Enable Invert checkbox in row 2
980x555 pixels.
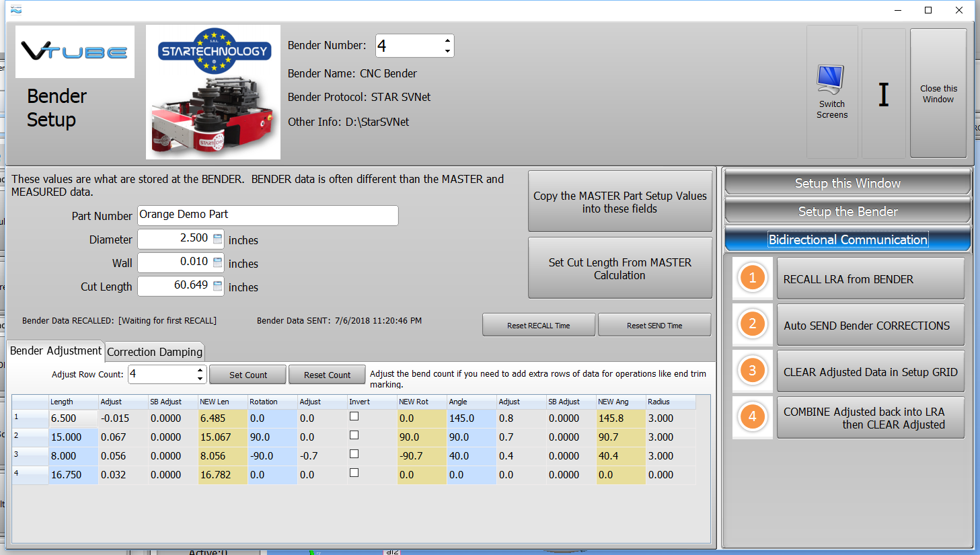[354, 435]
